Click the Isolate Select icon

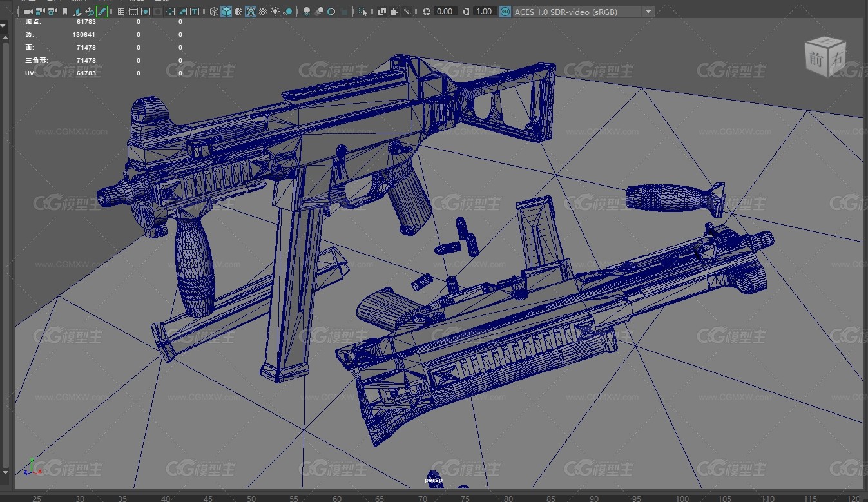pos(363,12)
